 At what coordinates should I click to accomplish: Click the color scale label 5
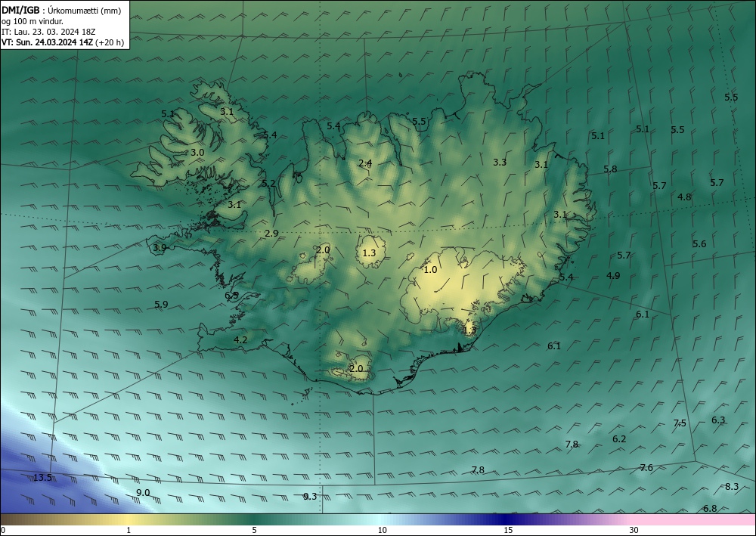pos(254,530)
